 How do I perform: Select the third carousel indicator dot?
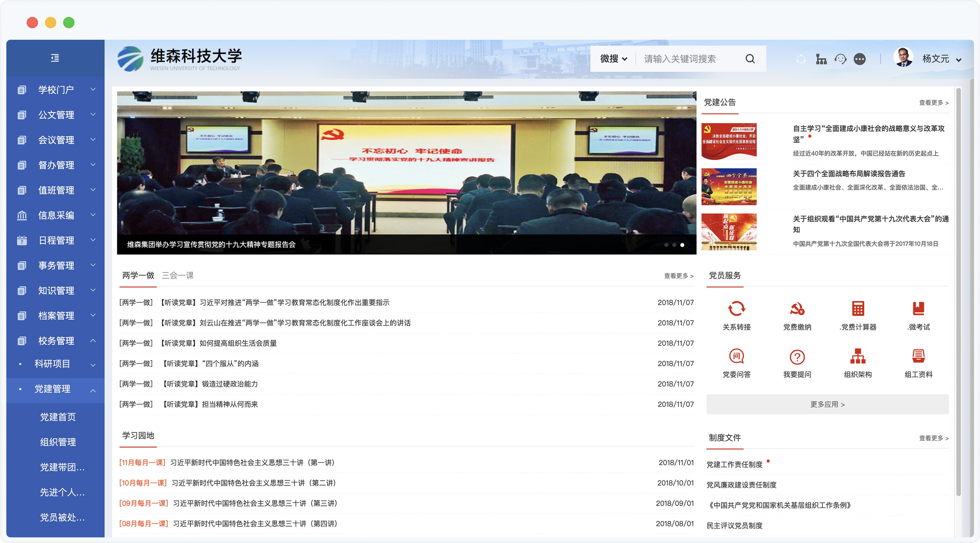[x=682, y=245]
